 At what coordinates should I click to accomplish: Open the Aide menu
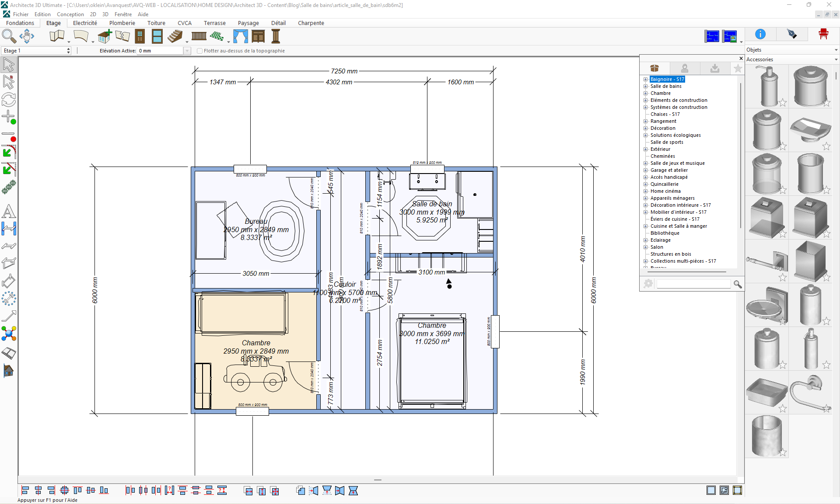point(143,14)
